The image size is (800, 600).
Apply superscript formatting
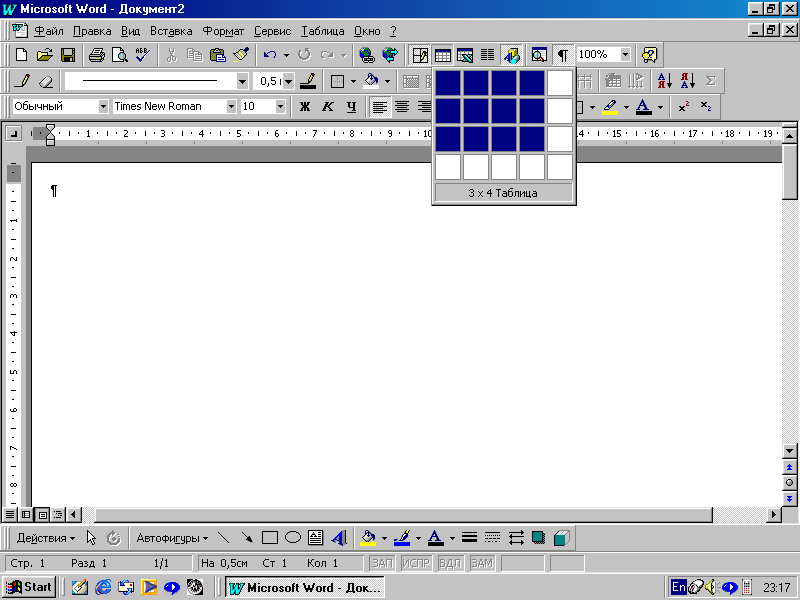click(684, 107)
